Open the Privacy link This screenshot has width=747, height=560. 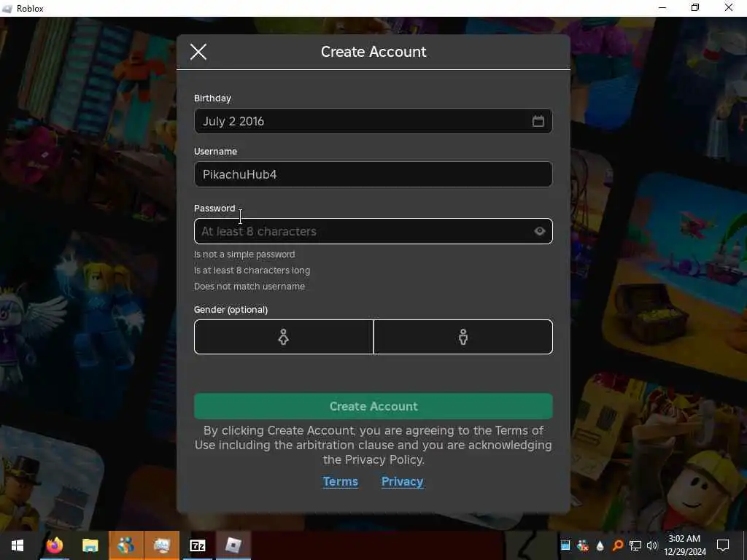click(402, 481)
